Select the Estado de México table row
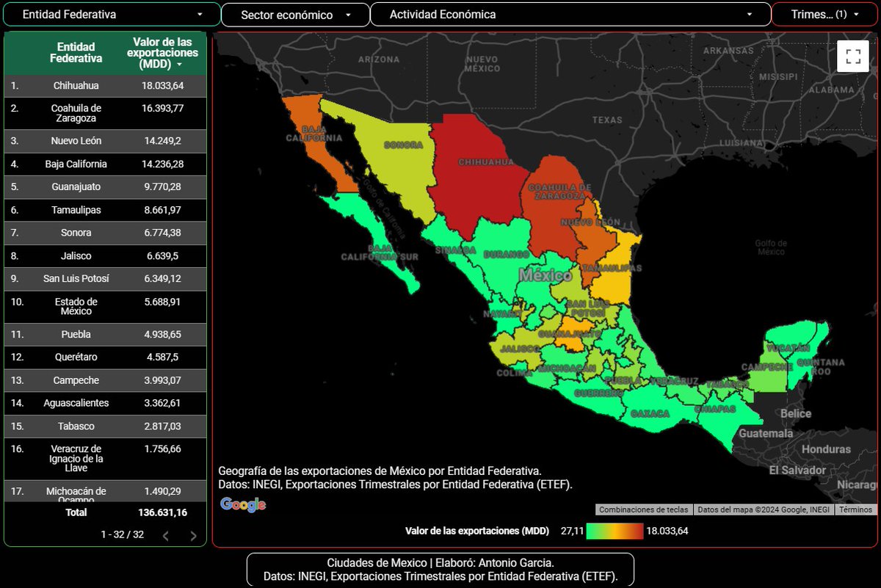The image size is (881, 588). coord(106,307)
